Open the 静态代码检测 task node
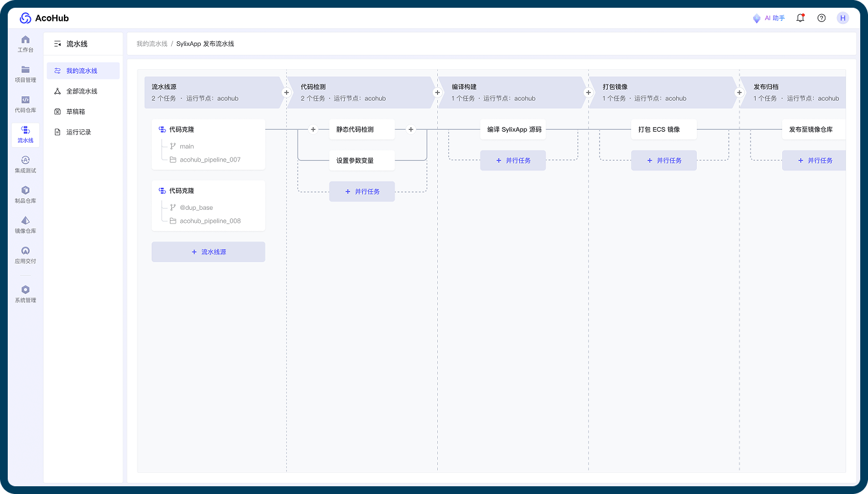 click(x=362, y=129)
